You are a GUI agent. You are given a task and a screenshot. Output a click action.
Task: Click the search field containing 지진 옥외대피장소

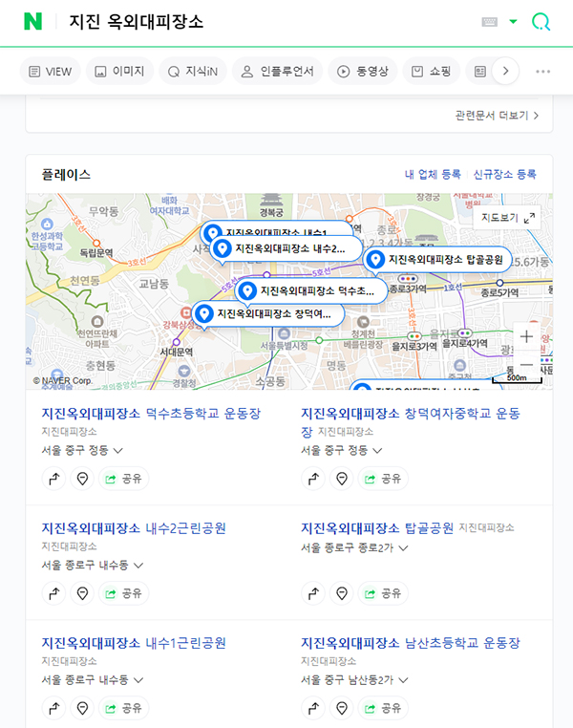tap(269, 21)
